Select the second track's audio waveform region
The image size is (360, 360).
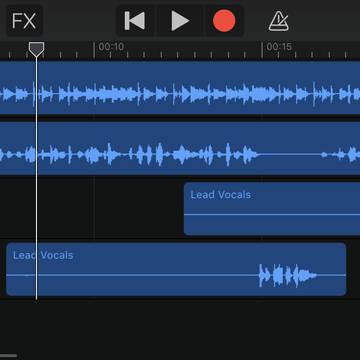(180, 149)
